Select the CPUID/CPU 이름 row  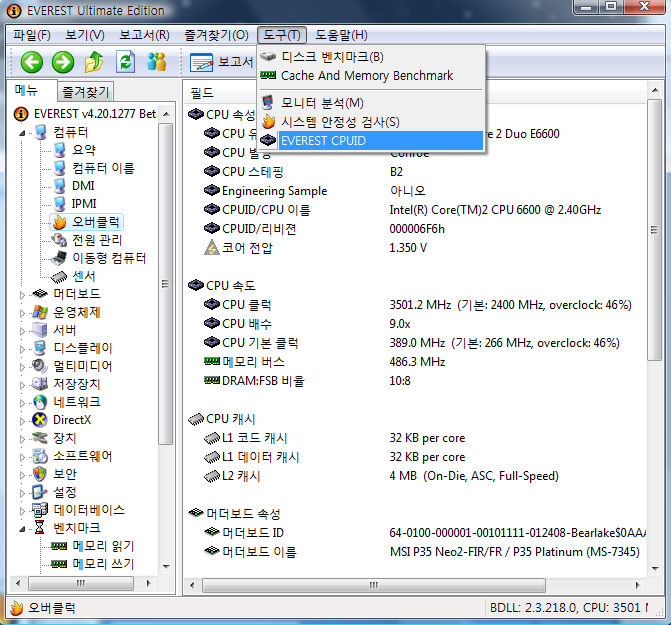[417, 210]
